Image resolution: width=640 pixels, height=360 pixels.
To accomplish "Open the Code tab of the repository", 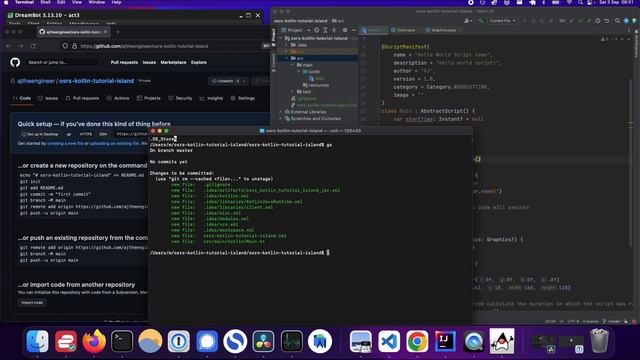I will point(22,98).
